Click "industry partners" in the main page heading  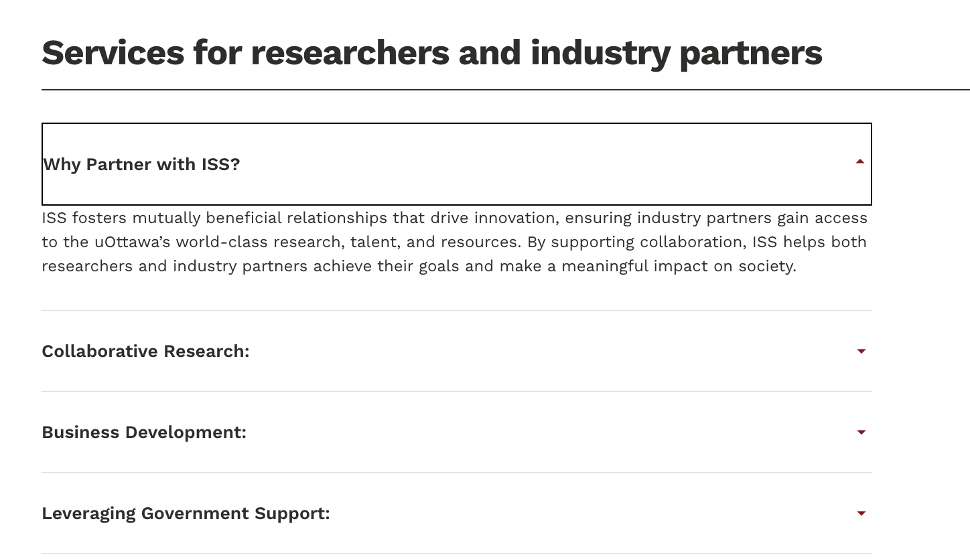[x=676, y=52]
